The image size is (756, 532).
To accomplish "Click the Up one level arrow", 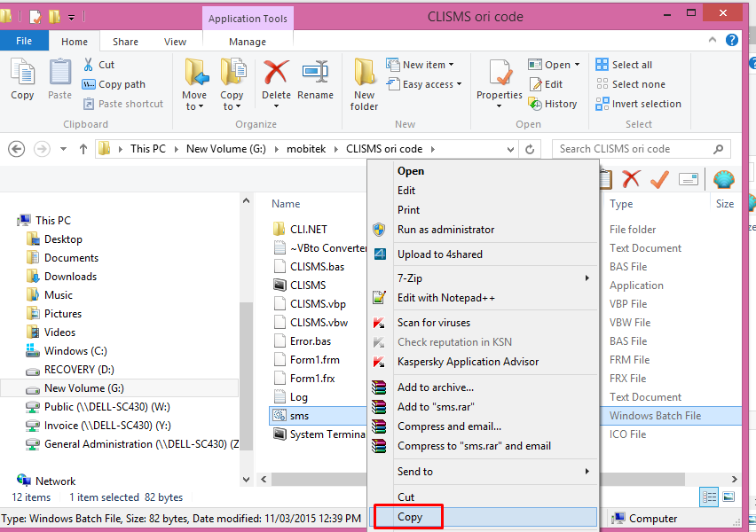I will coord(83,149).
